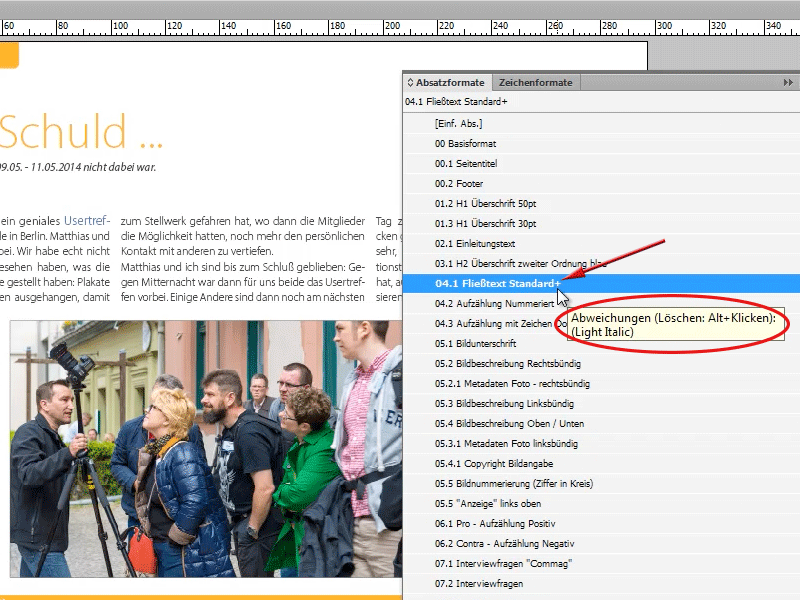Viewport: 800px width, 600px height.
Task: Click text column starting 'zum Stellwerk gefahren'
Action: [243, 259]
